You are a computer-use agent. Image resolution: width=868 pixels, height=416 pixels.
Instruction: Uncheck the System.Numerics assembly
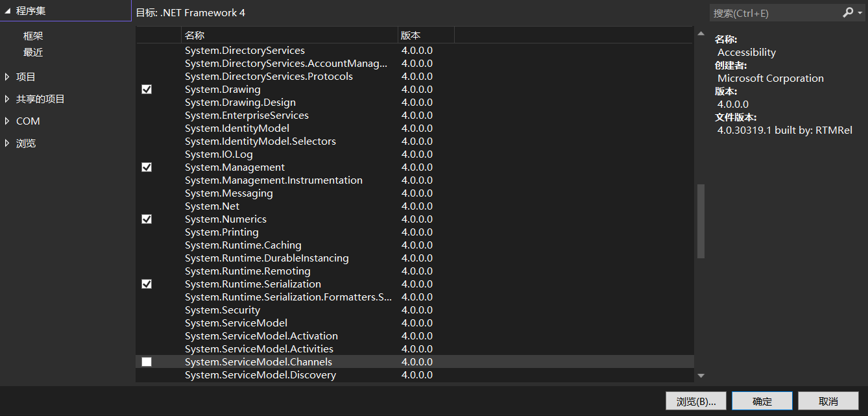[x=147, y=219]
